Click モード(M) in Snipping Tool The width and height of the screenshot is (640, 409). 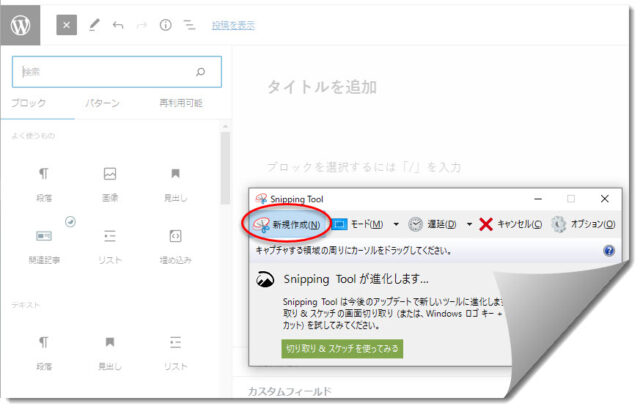tap(358, 224)
